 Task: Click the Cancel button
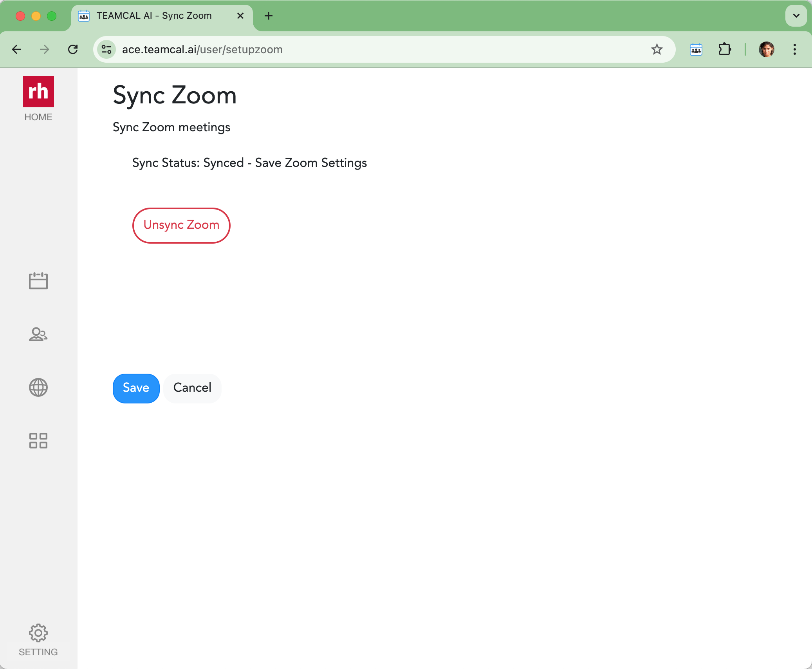[192, 388]
